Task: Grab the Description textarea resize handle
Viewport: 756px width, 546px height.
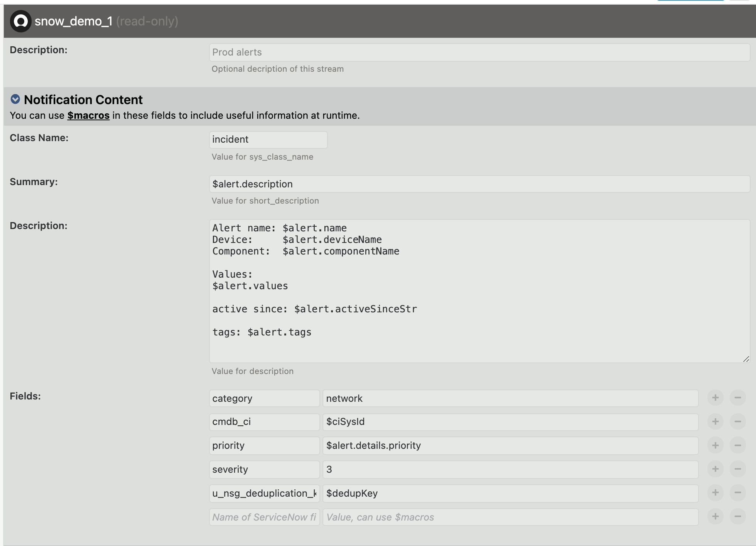Action: (746, 359)
